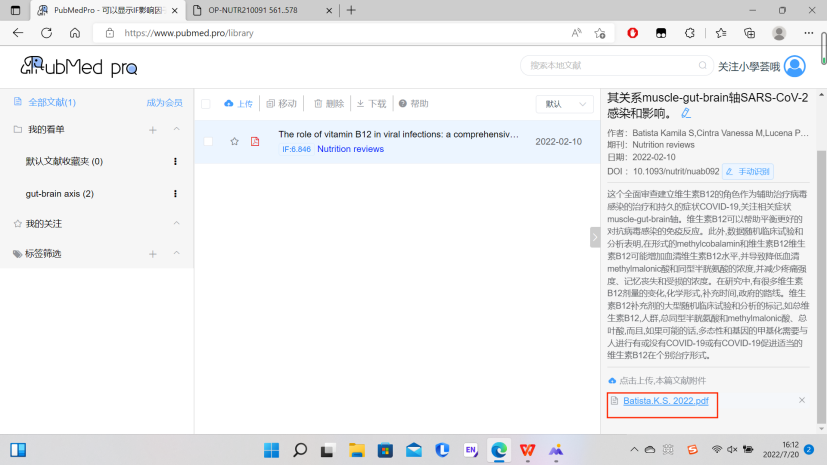Remove the Batista.K.S. 2022.pdf attachment
The height and width of the screenshot is (465, 827).
(802, 400)
